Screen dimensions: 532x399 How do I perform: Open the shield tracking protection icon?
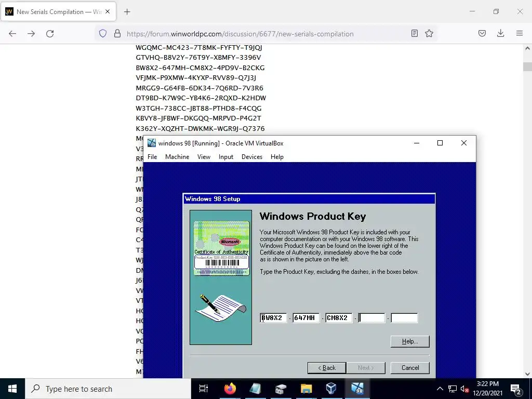tap(103, 33)
